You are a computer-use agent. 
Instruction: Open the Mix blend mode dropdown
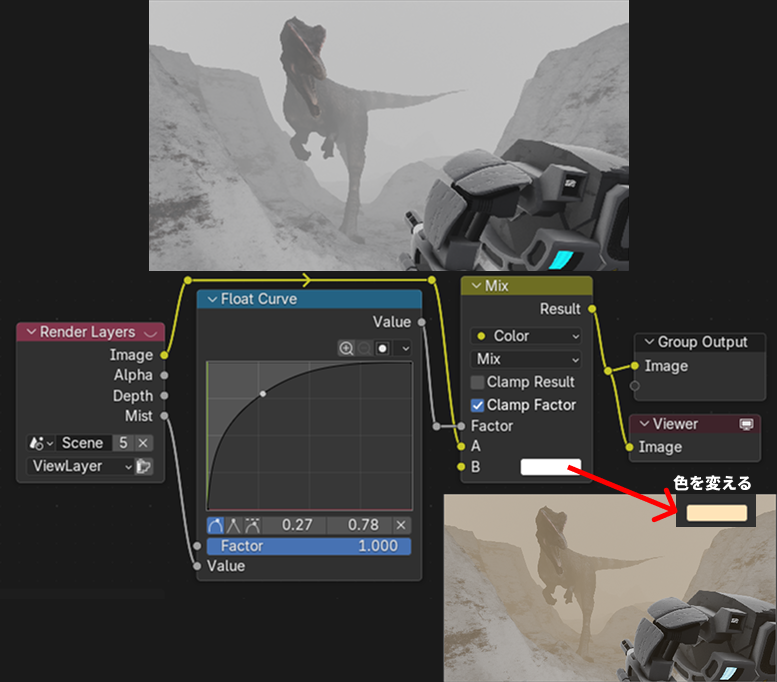(x=525, y=359)
